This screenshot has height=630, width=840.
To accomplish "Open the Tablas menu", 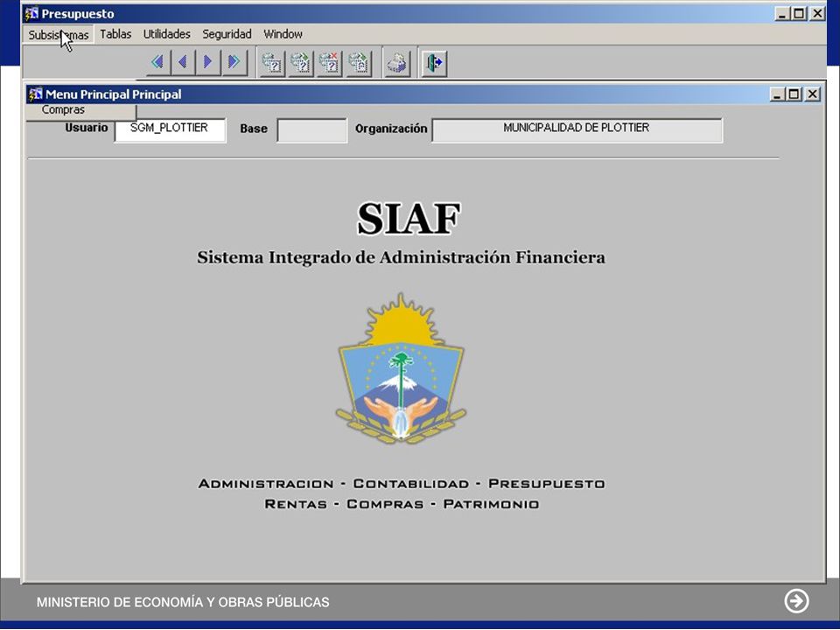I will [x=115, y=34].
